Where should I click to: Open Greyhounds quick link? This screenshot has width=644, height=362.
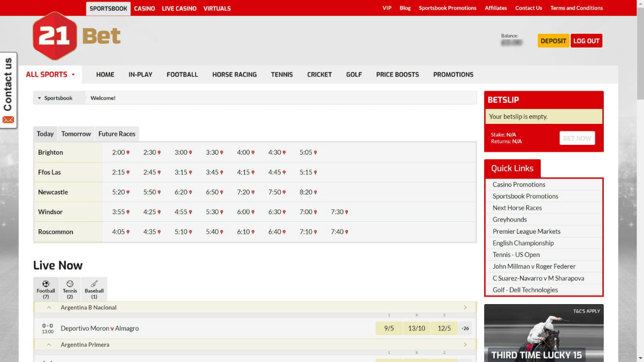coord(510,219)
